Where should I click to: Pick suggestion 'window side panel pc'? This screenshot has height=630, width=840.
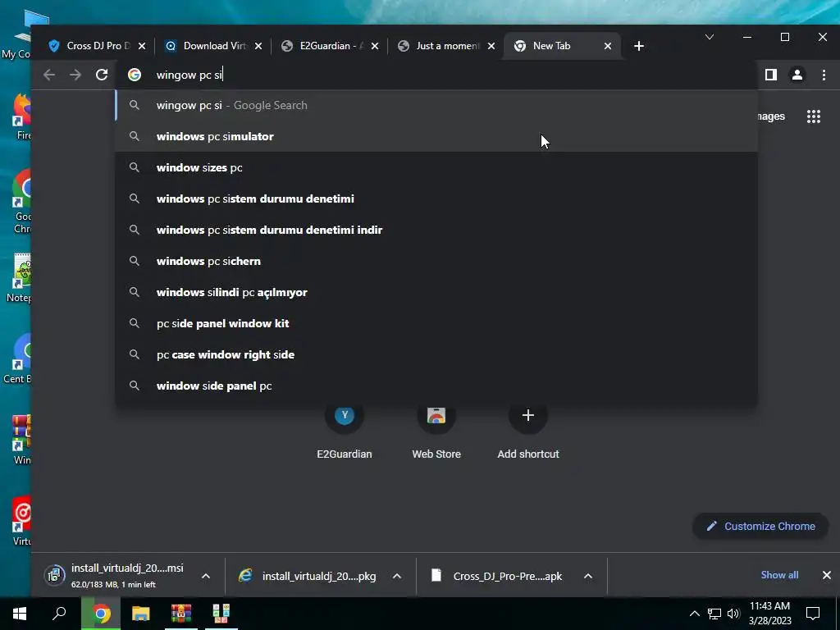[x=436, y=386]
